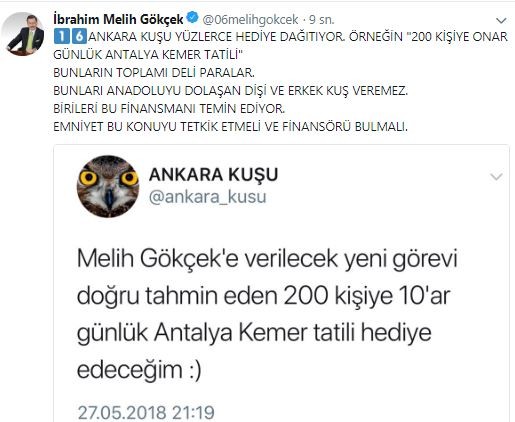Viewport: 515px width, 422px height.
Task: Click the keycap '6' emoji icon
Action: 79,36
